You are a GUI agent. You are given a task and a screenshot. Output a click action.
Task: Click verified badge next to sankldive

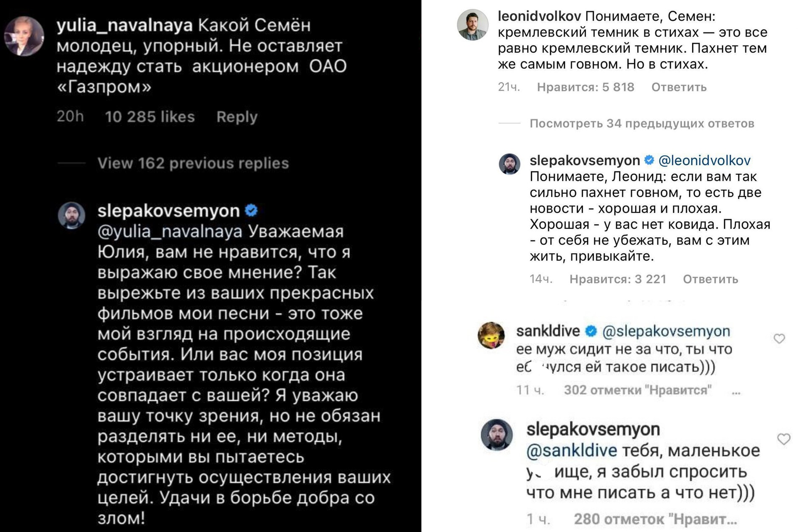pos(591,331)
